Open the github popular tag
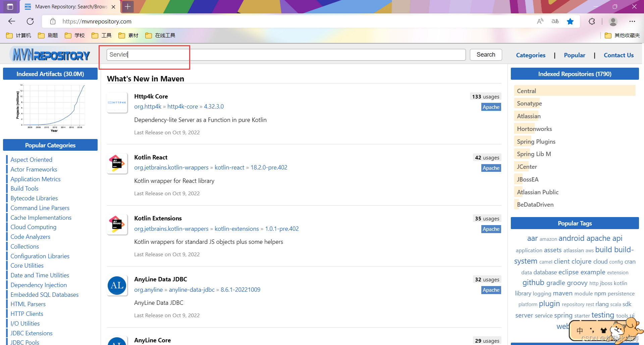This screenshot has height=345, width=644. [533, 283]
